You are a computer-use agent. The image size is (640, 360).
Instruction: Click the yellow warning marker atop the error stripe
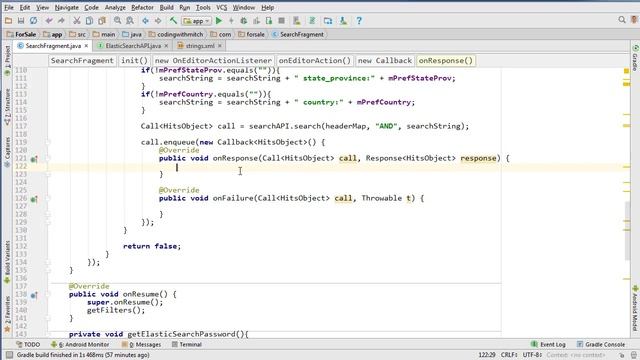tap(627, 71)
